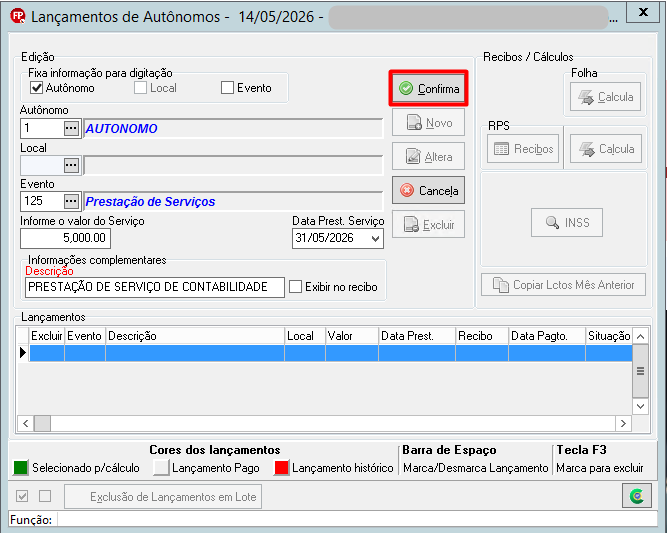The height and width of the screenshot is (533, 667).
Task: Click the Data Prest. column header
Action: tap(417, 336)
